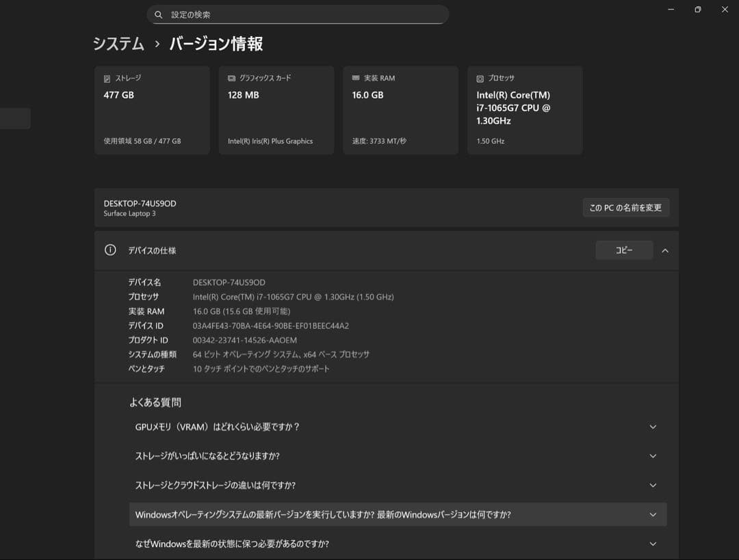Click the コピー button to copy device specs
Image resolution: width=739 pixels, height=560 pixels.
623,250
